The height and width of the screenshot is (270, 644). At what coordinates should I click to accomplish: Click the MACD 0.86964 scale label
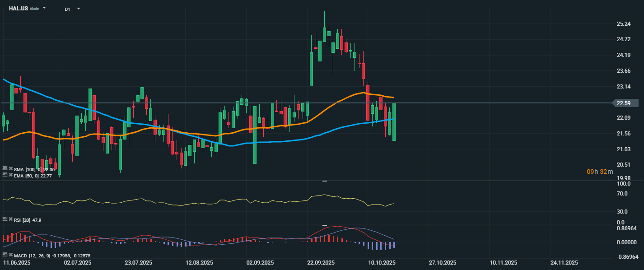(626, 229)
